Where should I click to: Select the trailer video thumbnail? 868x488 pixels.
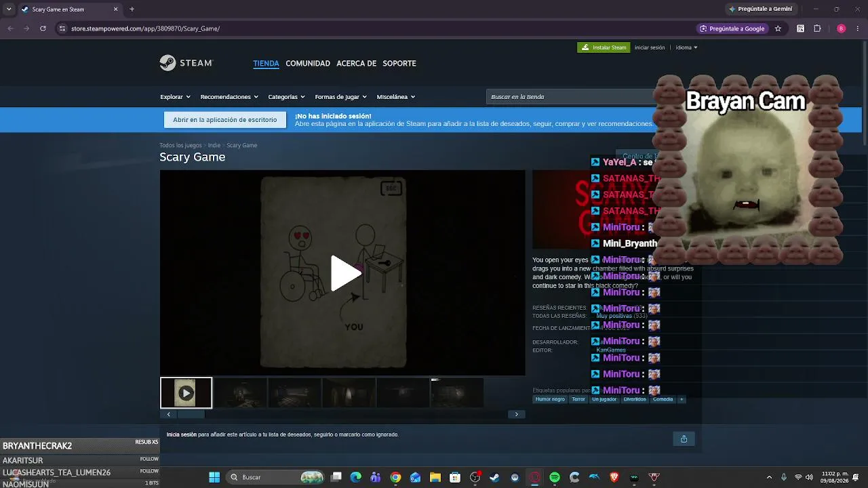click(186, 393)
